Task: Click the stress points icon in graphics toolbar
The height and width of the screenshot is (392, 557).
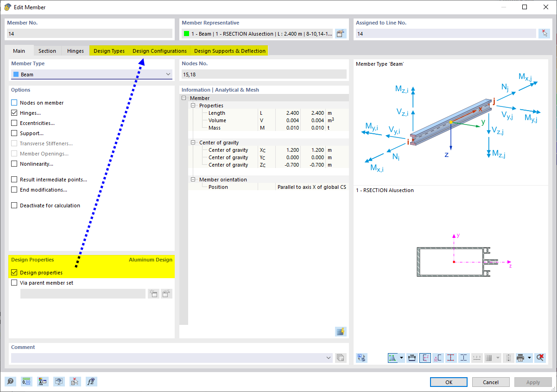Action: [450, 358]
